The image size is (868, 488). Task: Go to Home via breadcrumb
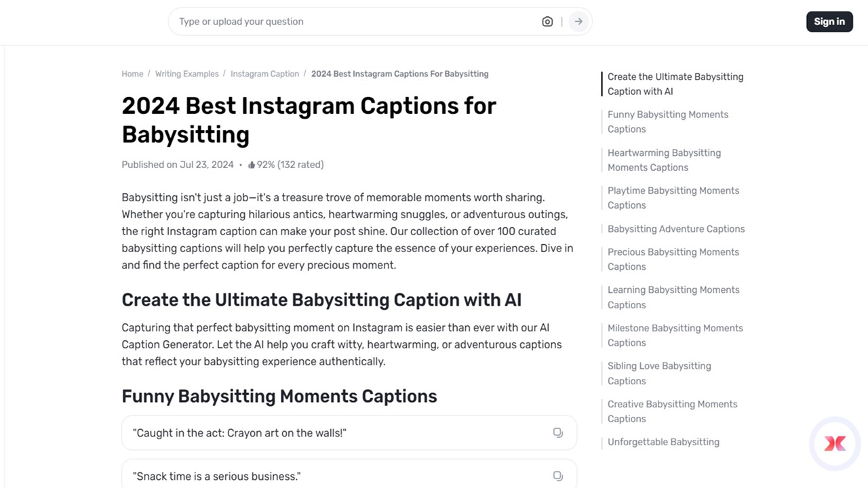click(x=132, y=73)
